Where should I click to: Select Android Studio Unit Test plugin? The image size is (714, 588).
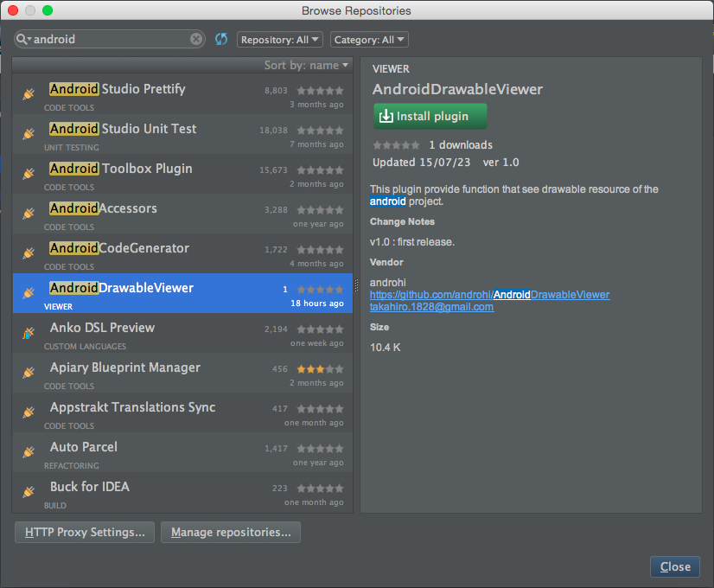pyautogui.click(x=182, y=134)
